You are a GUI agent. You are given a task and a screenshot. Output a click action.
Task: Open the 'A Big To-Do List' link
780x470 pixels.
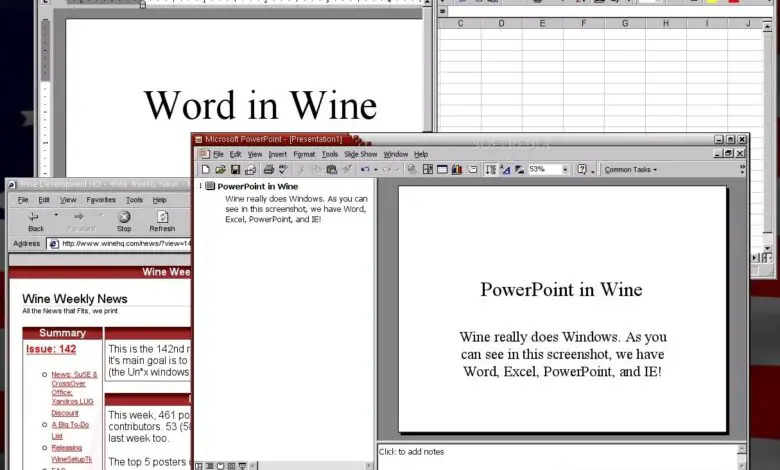(70, 430)
